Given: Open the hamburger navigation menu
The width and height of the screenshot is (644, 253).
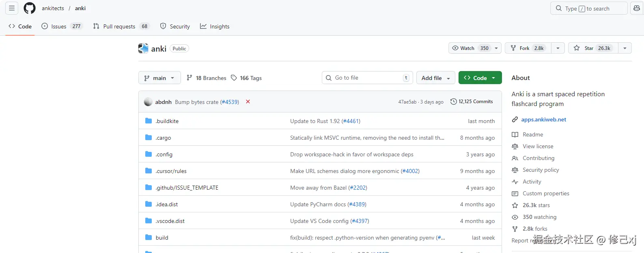Looking at the screenshot, I should 12,8.
